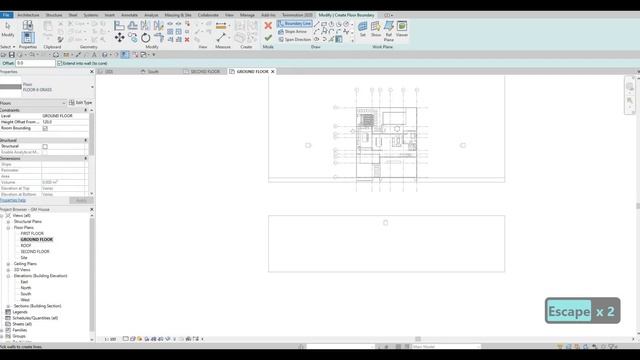Click the text tool in quick access toolbar
This screenshot has height=360, width=640.
[94, 55]
